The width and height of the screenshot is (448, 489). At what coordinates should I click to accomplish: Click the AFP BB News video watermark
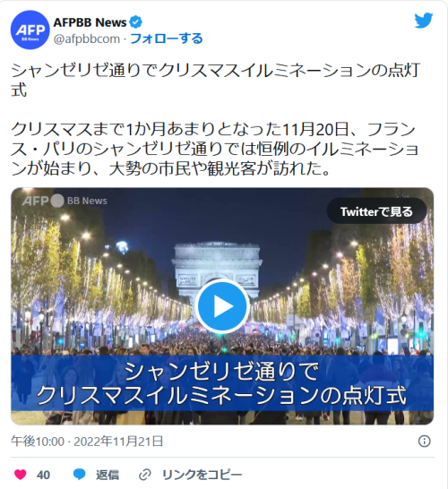[x=65, y=201]
